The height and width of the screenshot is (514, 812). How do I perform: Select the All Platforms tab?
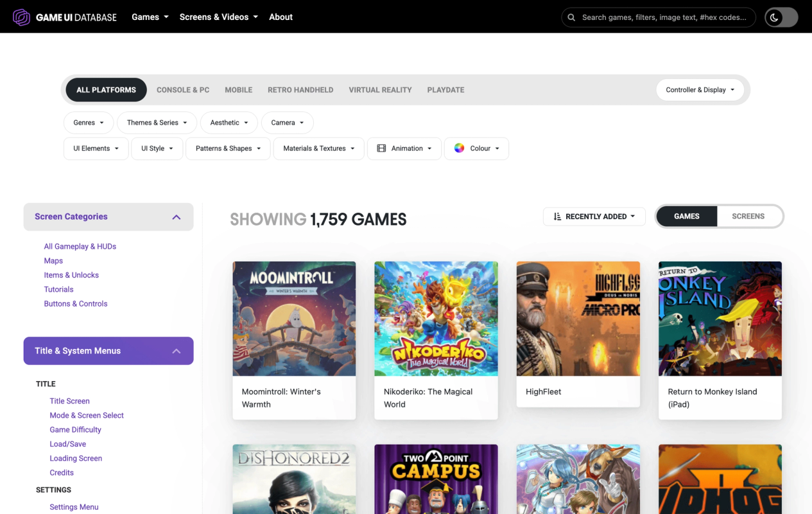107,90
